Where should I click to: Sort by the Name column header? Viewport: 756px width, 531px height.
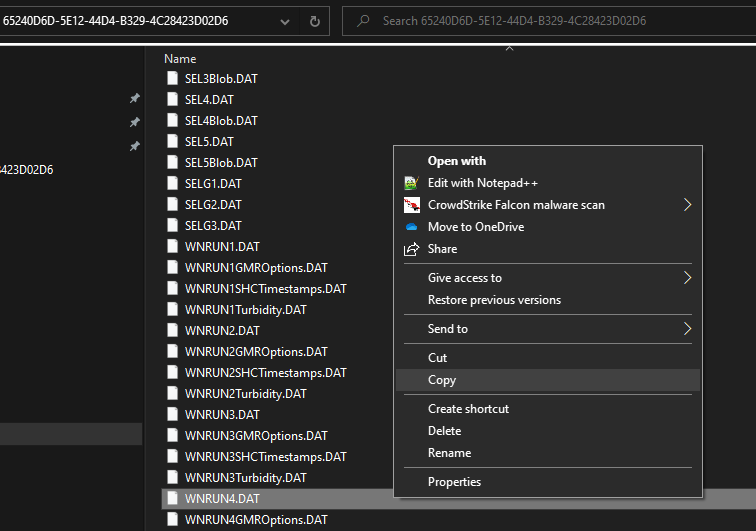pyautogui.click(x=180, y=59)
